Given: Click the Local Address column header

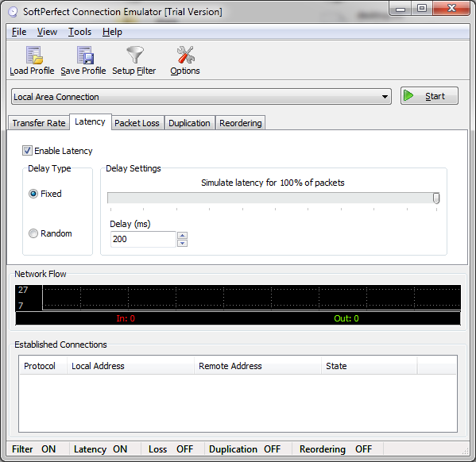Looking at the screenshot, I should pyautogui.click(x=130, y=366).
